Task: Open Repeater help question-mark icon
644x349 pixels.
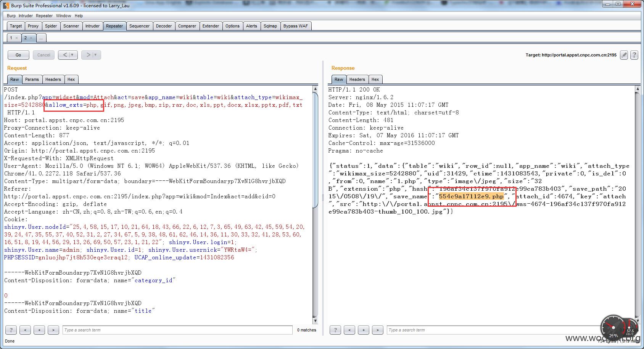Action: pos(634,55)
